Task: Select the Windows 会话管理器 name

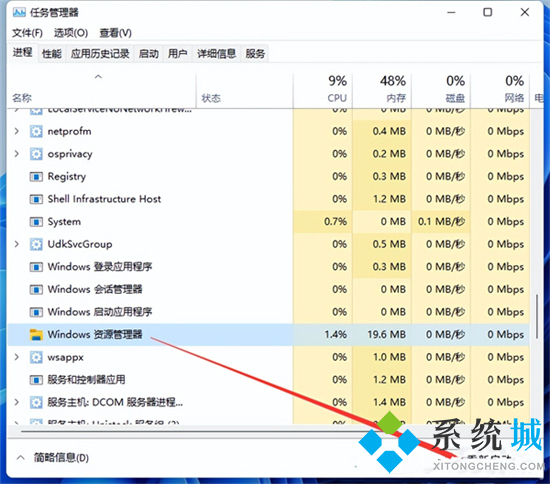Action: point(95,289)
